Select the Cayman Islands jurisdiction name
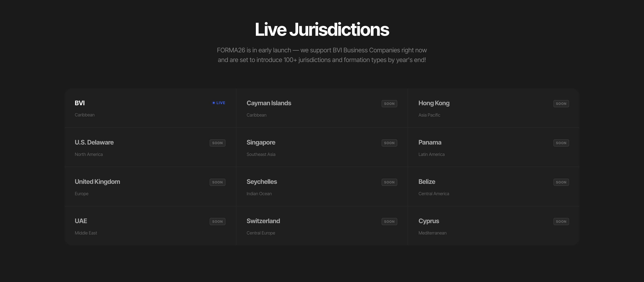The image size is (644, 282). (x=269, y=103)
